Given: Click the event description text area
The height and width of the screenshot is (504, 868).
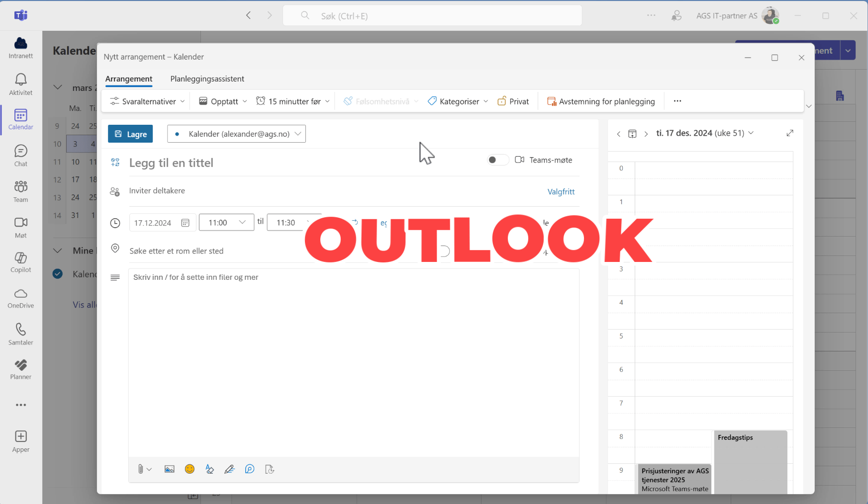Looking at the screenshot, I should (354, 363).
